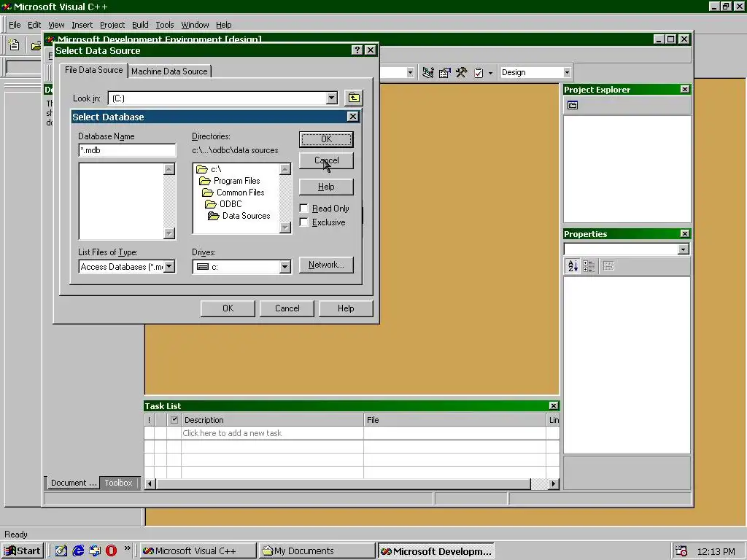The width and height of the screenshot is (747, 560).
Task: Click the view icon in Project Explorer panel
Action: (x=573, y=105)
